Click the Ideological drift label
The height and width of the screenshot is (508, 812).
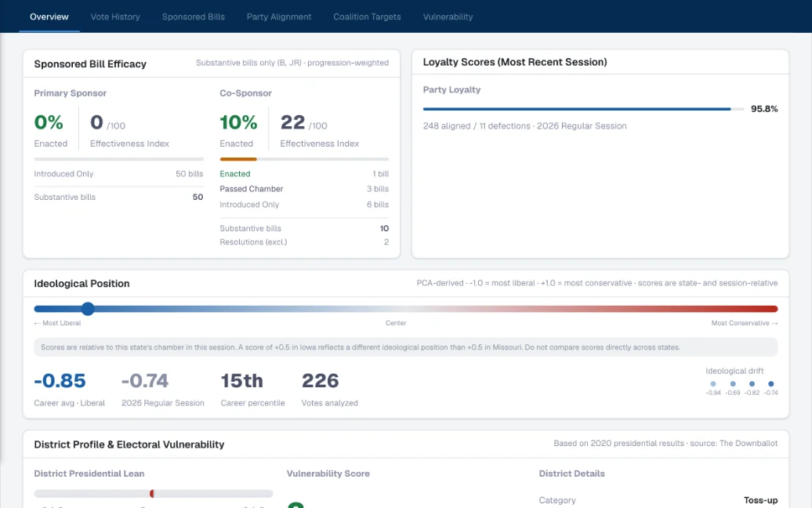(x=734, y=371)
